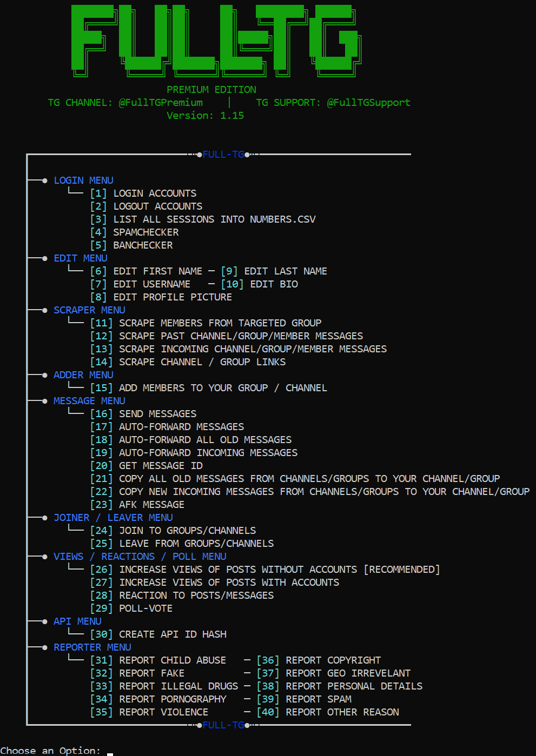Screen dimensions: 536x756
Task: Select option [23] AFK MESSAGE
Action: tap(137, 505)
